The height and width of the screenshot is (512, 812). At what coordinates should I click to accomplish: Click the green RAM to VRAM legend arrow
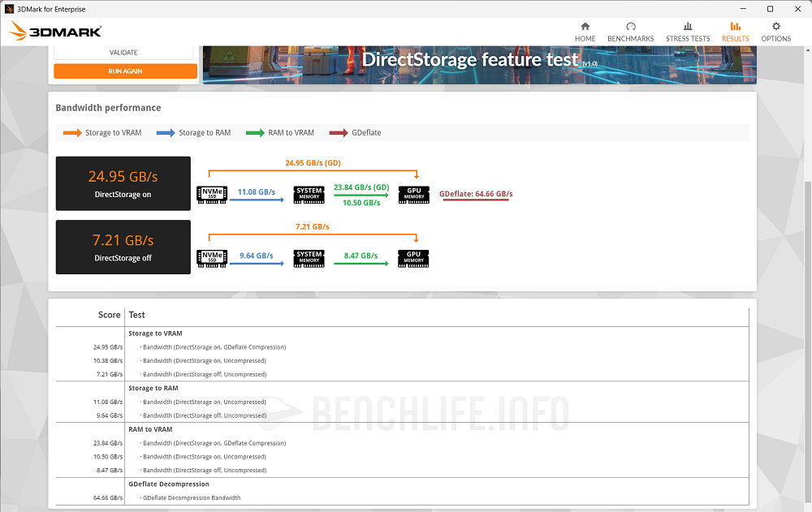tap(255, 132)
